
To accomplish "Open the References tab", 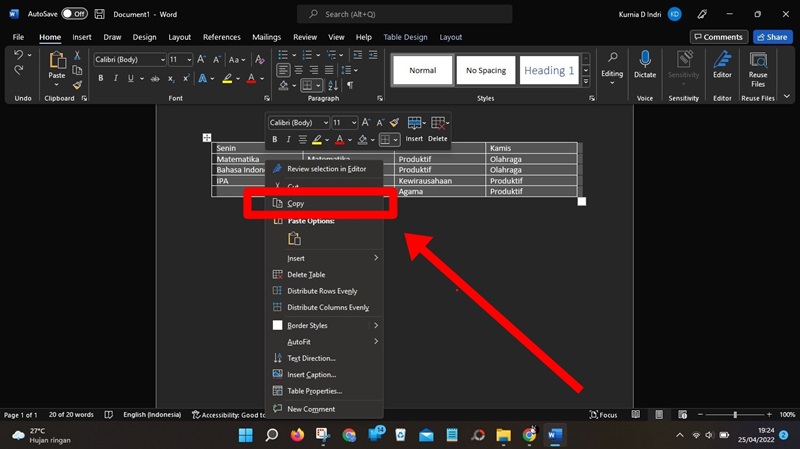I will pyautogui.click(x=221, y=37).
